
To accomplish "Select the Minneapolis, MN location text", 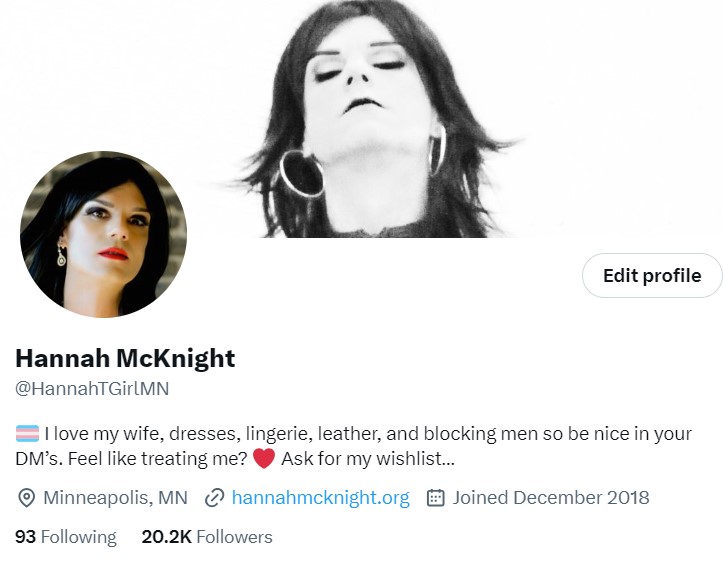I will pyautogui.click(x=115, y=497).
